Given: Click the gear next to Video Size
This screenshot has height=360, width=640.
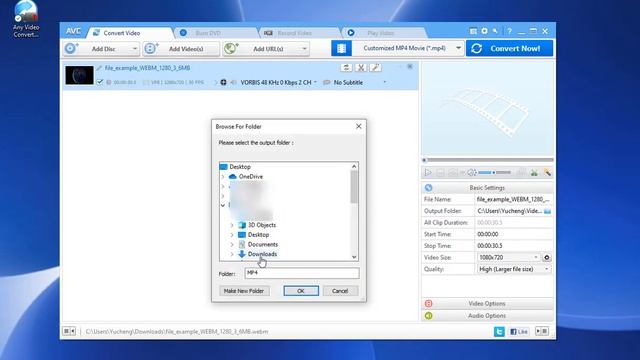Looking at the screenshot, I should click(547, 258).
